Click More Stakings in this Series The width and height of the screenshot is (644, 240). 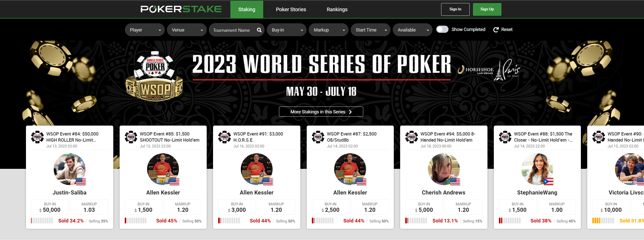(x=321, y=112)
